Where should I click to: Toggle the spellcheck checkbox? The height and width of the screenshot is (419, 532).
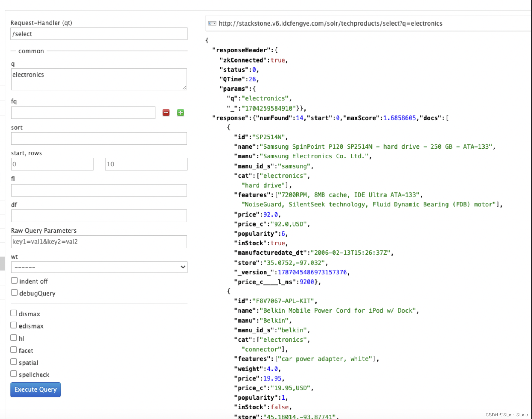tap(14, 374)
